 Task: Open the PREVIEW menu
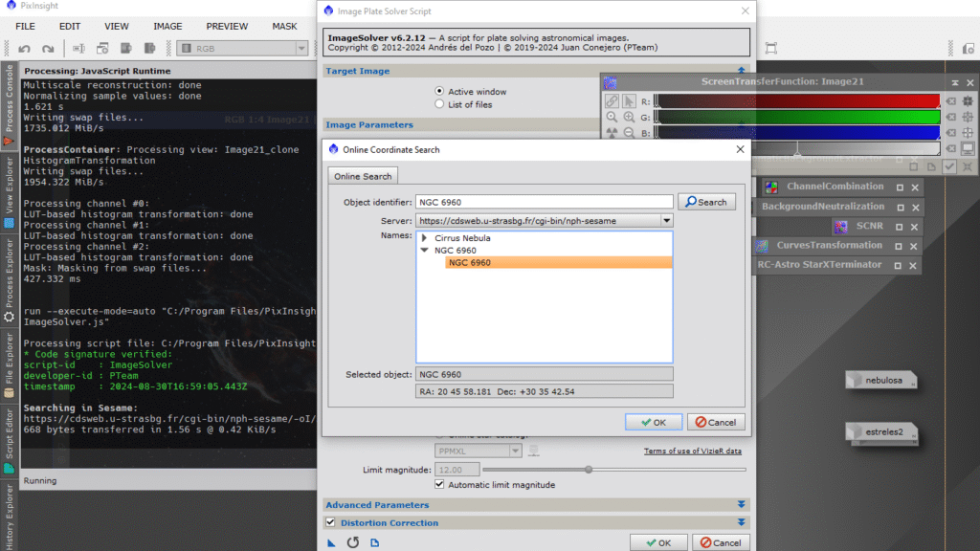227,26
